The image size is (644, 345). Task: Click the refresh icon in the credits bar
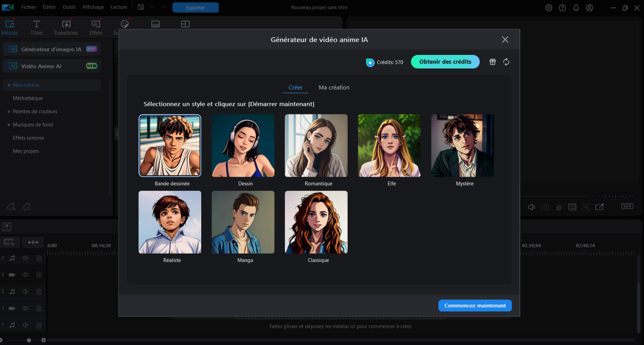coord(506,61)
